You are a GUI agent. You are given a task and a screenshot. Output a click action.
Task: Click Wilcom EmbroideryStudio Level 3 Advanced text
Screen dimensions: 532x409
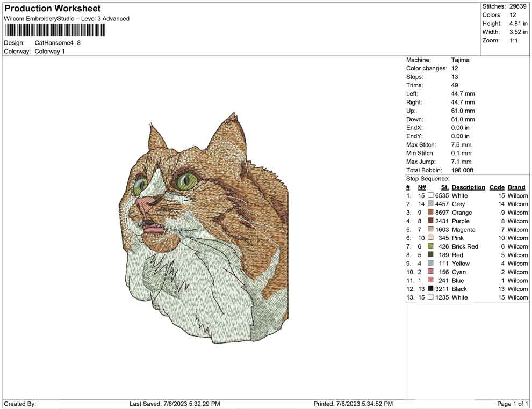pyautogui.click(x=67, y=19)
